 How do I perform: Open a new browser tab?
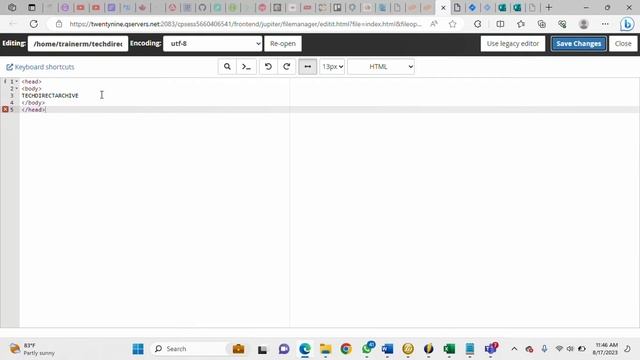(x=549, y=7)
